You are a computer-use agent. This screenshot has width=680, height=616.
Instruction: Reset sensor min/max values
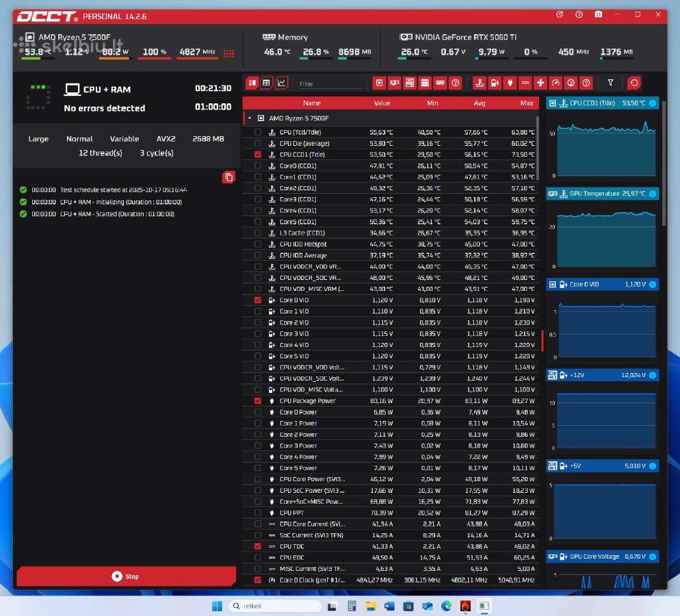[x=634, y=83]
